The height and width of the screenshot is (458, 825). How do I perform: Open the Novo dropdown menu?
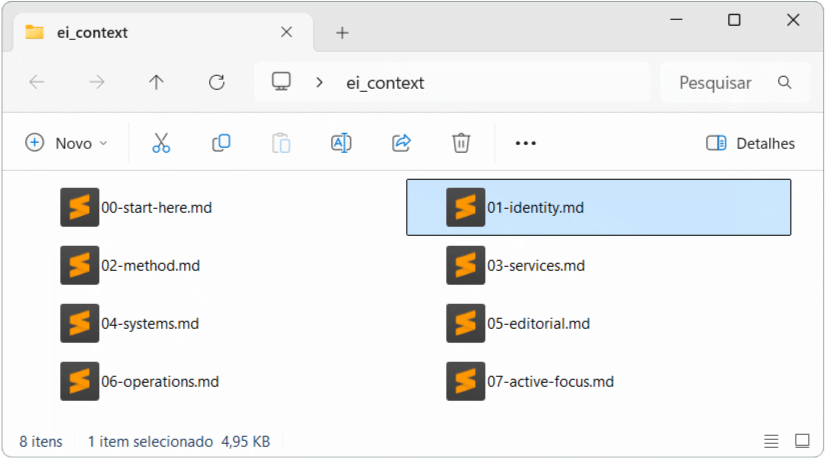tap(66, 143)
